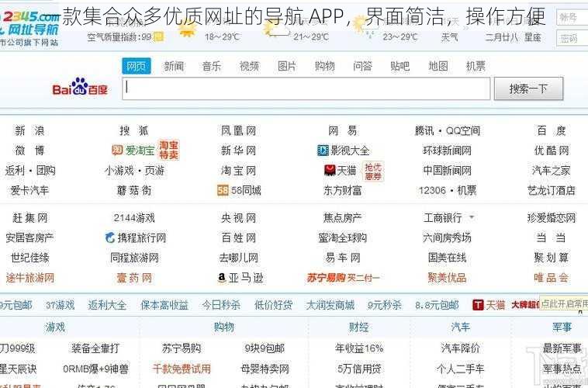The image size is (588, 388).
Task: Open the 军事 category heading
Action: tap(562, 327)
